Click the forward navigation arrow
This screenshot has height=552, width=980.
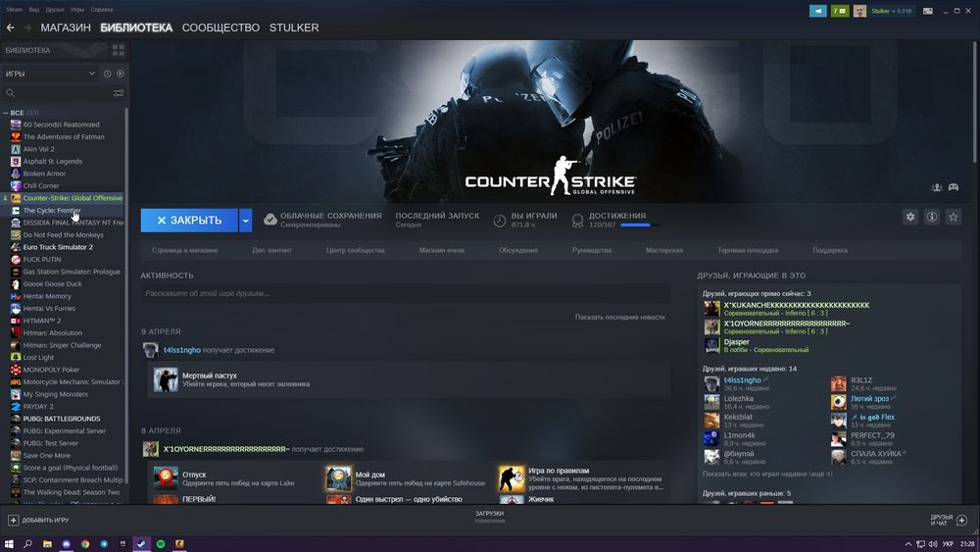[26, 27]
